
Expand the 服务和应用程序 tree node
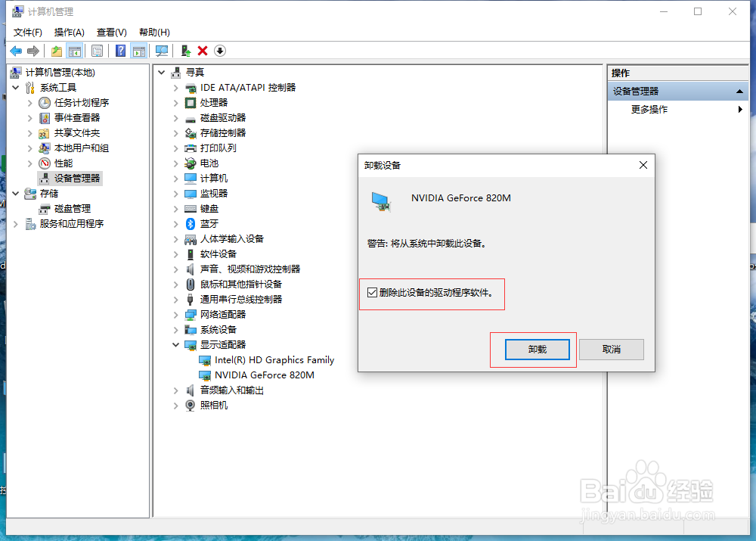(15, 224)
